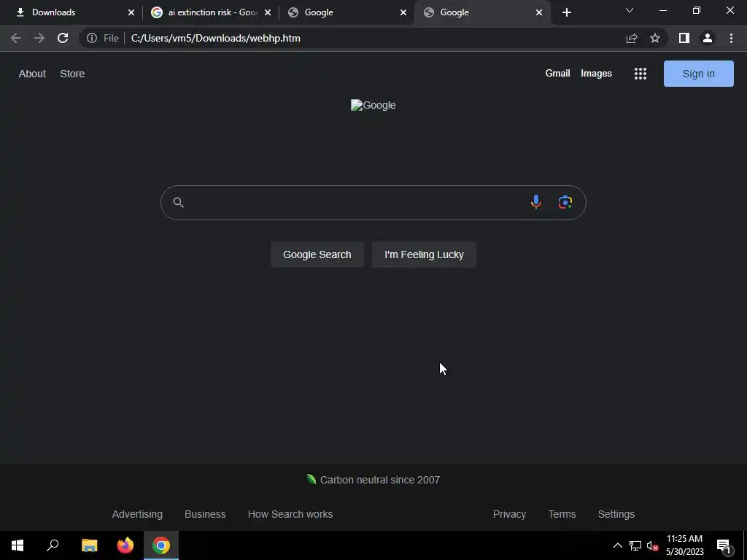
Task: Show hidden system tray icons
Action: pyautogui.click(x=617, y=545)
